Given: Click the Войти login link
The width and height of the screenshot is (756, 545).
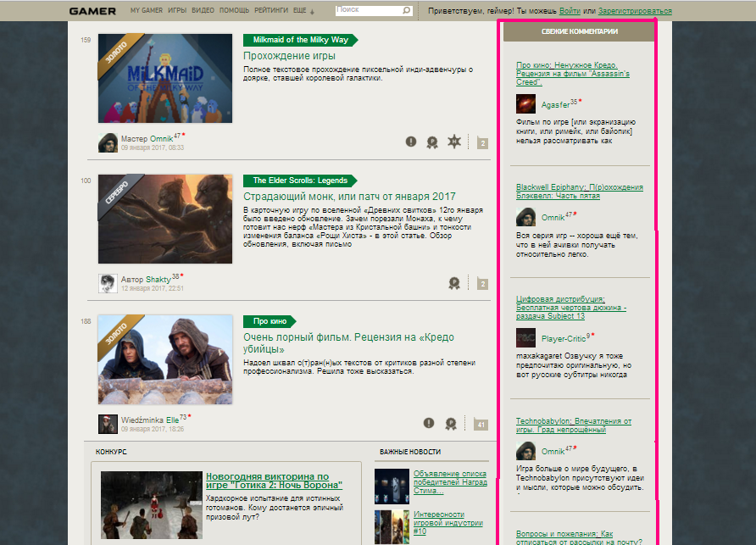Looking at the screenshot, I should 570,11.
